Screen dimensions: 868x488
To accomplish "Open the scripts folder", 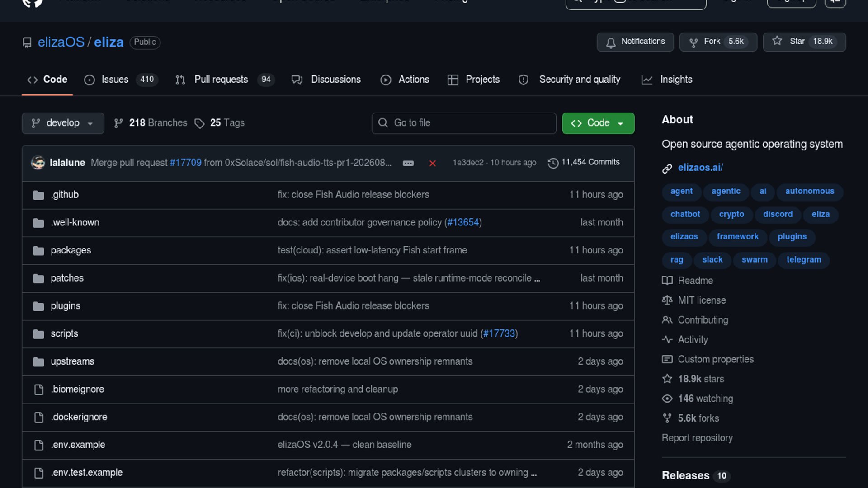I will 64,334.
